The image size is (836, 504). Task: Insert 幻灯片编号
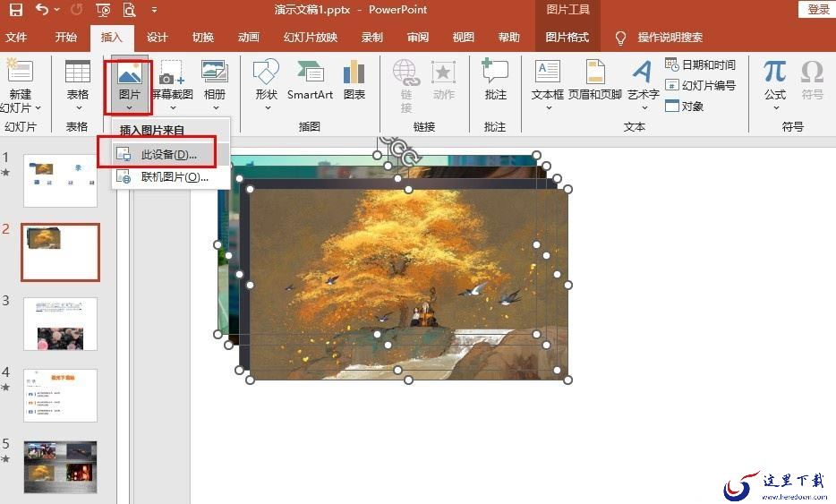[x=701, y=85]
